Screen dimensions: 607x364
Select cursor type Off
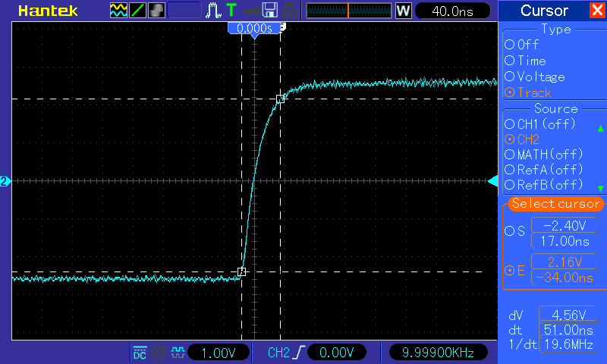click(522, 45)
